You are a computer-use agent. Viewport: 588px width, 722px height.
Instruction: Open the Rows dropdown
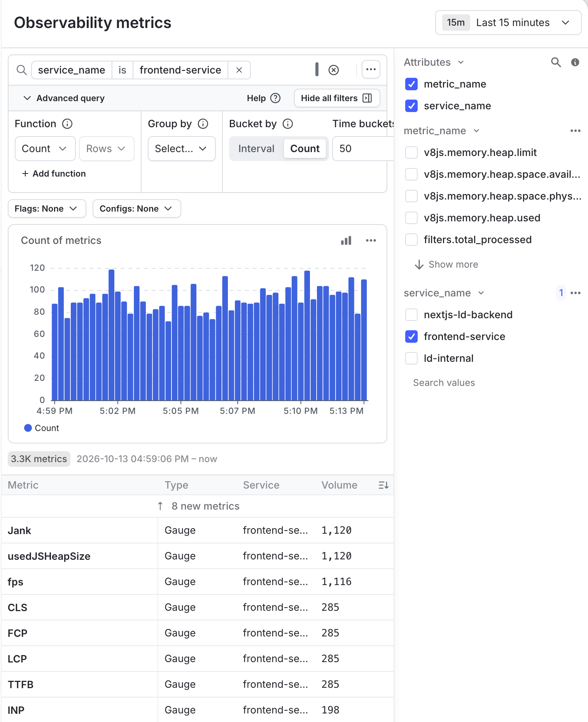point(107,149)
